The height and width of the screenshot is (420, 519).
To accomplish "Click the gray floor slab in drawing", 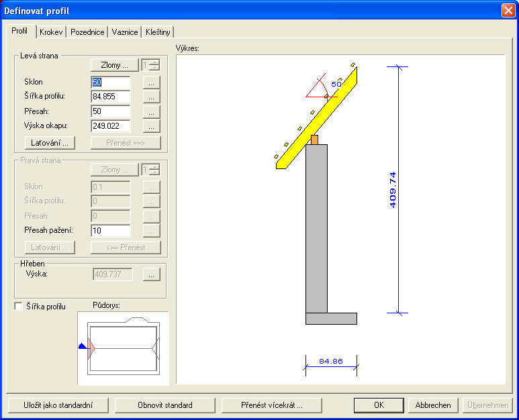I will coord(331,319).
